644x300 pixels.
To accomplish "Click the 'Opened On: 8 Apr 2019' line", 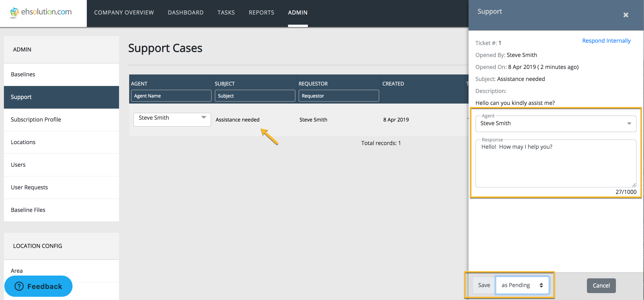I will [x=527, y=67].
